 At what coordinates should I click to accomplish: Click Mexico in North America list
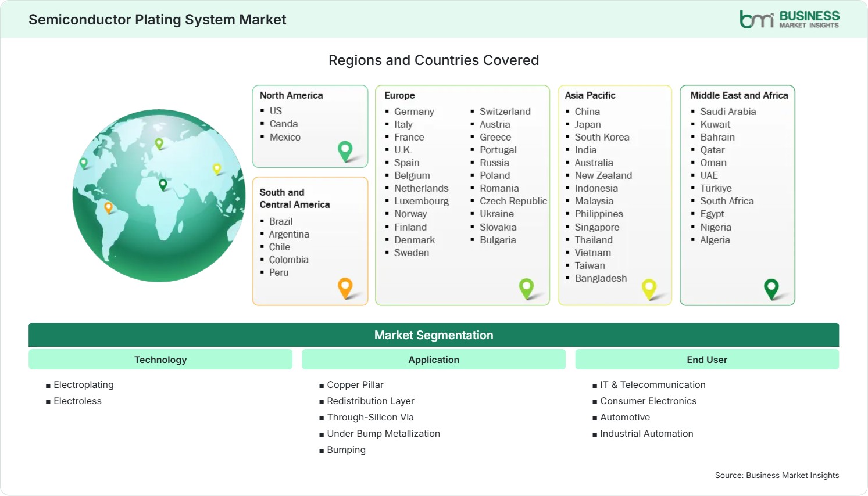(285, 137)
